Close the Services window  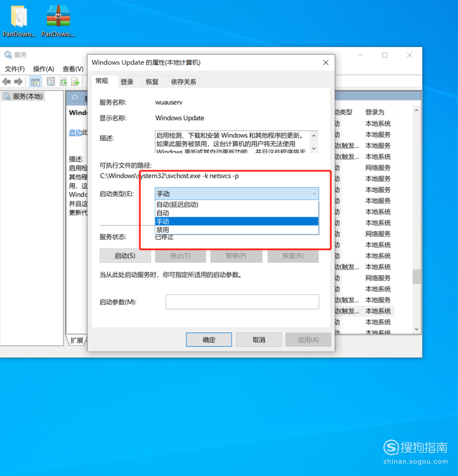point(409,55)
